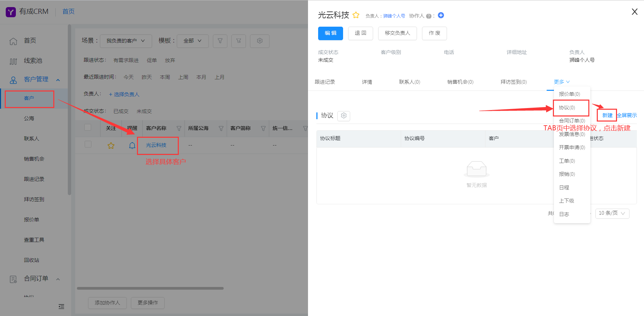Filter recent follow-up time by 本周
644x316 pixels.
[x=165, y=77]
